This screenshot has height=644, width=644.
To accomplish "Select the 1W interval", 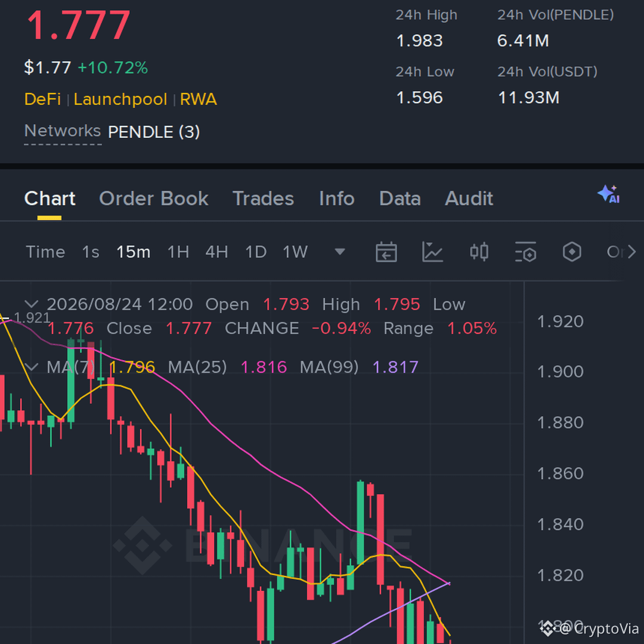I will click(x=295, y=252).
